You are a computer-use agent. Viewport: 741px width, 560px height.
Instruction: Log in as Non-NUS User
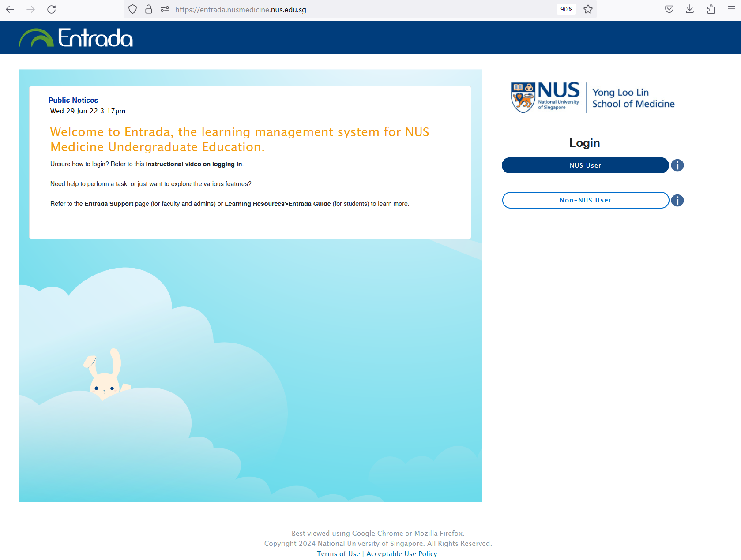click(x=585, y=200)
